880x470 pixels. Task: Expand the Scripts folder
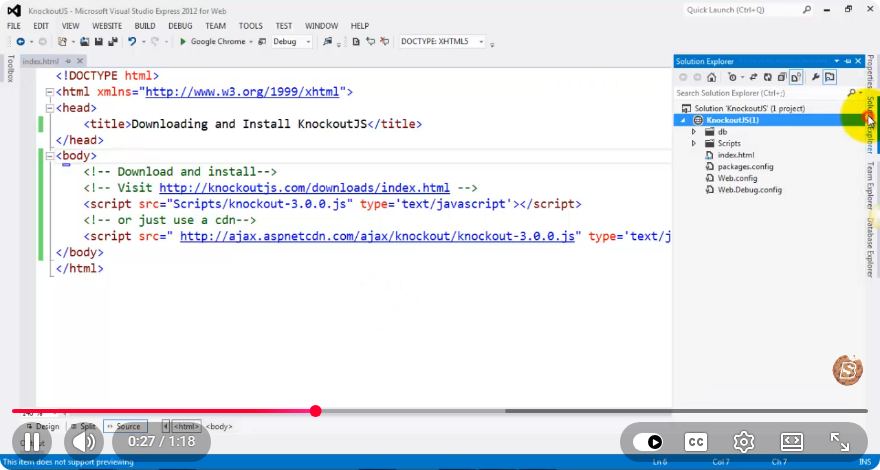pos(694,144)
